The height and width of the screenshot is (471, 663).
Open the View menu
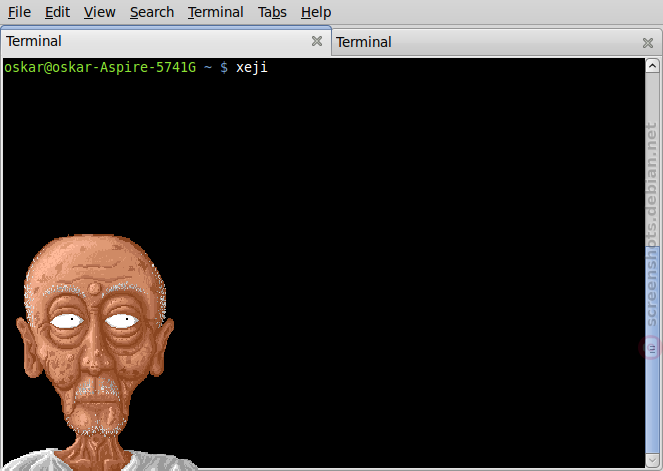(x=99, y=12)
